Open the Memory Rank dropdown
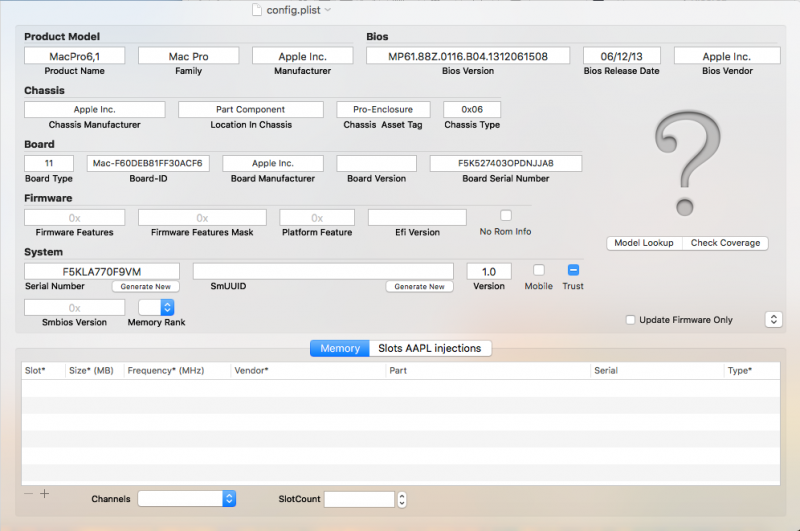The width and height of the screenshot is (800, 531). click(x=156, y=307)
